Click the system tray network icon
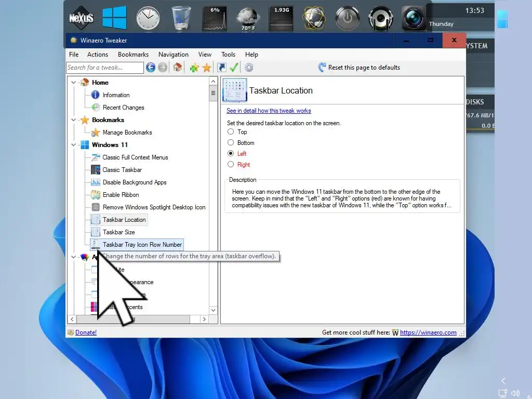Viewport: 532px width, 399px height. [502, 393]
